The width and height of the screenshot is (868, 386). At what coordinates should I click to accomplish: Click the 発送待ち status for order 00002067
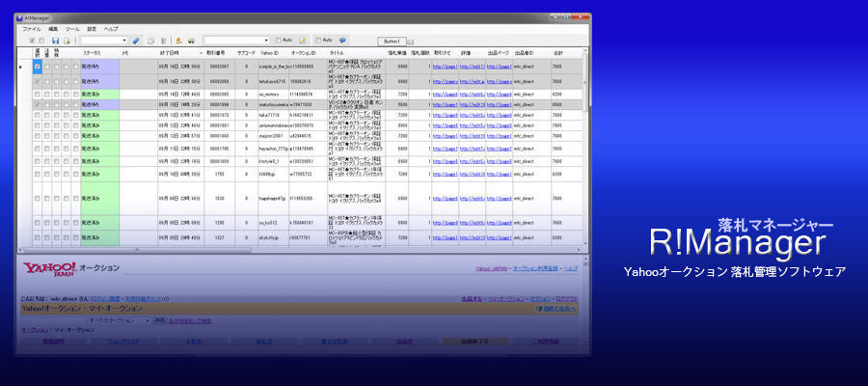(100, 67)
